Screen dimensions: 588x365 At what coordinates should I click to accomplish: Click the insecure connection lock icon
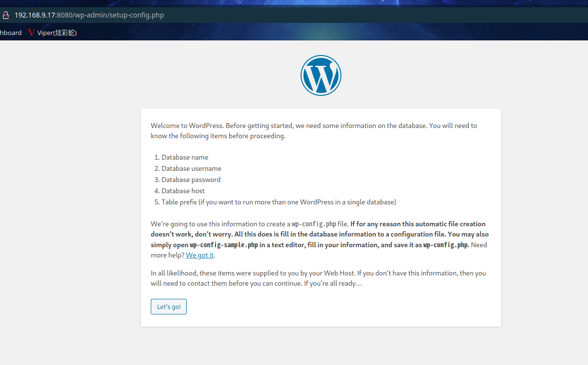point(5,15)
